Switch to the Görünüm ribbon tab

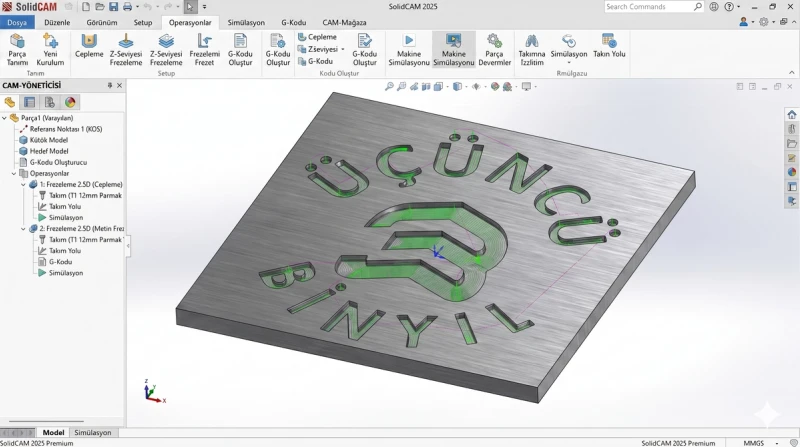[102, 22]
